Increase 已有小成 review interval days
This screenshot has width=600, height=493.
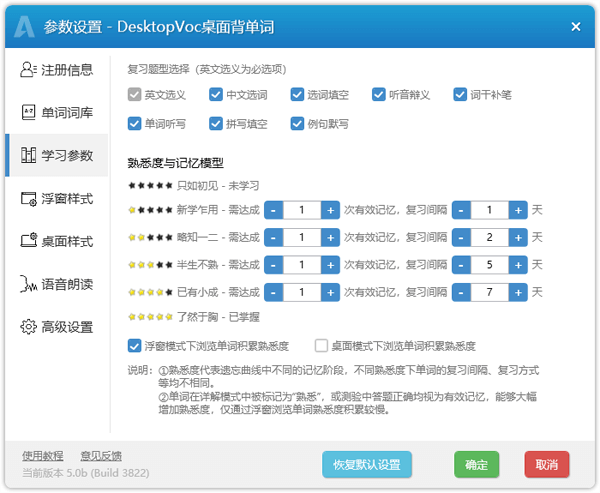click(x=518, y=292)
